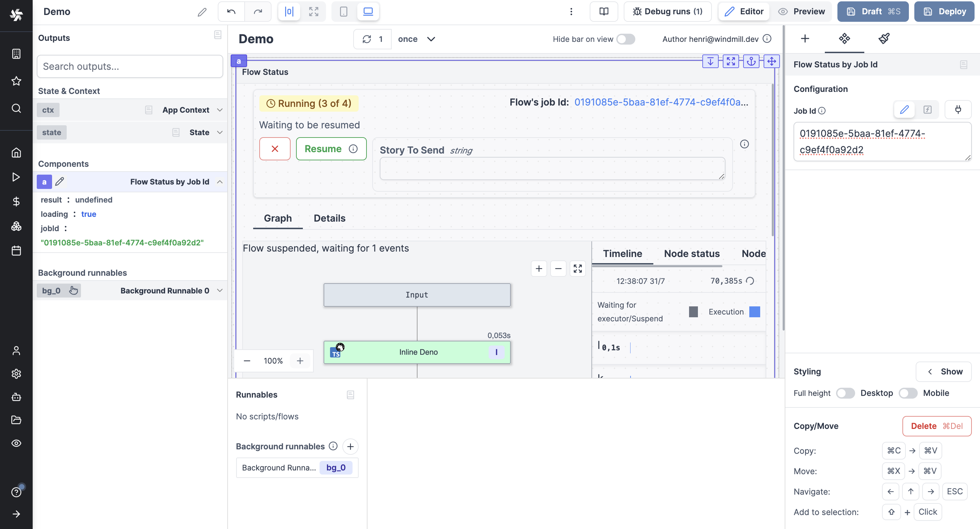
Task: Click the refresh icon next to Demo title
Action: (x=367, y=39)
